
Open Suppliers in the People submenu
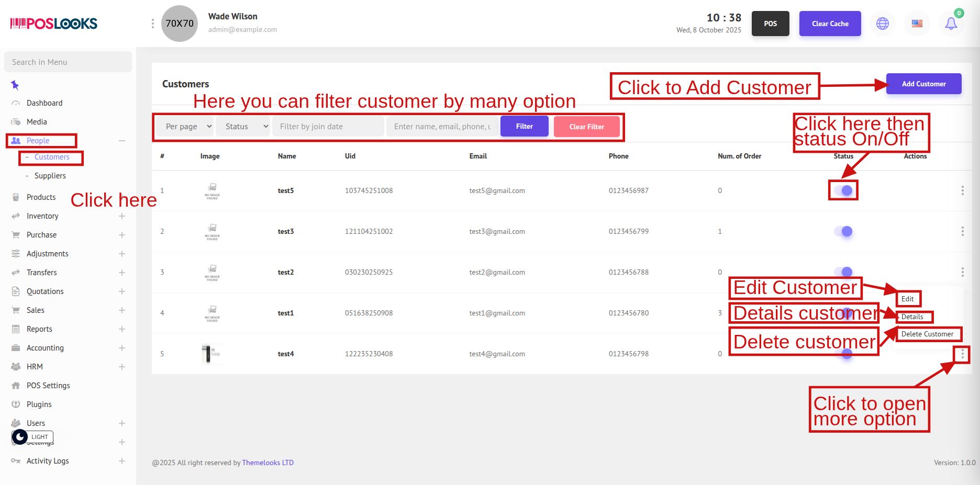pos(50,176)
